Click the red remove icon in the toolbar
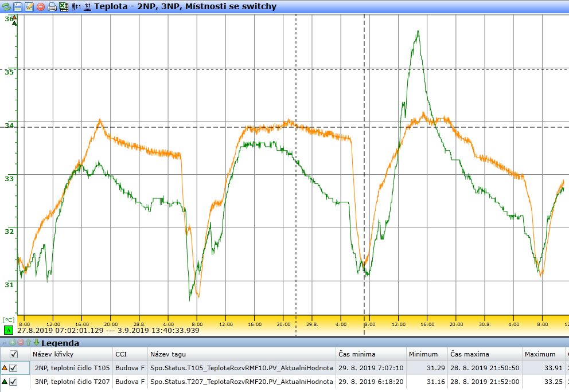569x392 pixels. (41, 7)
